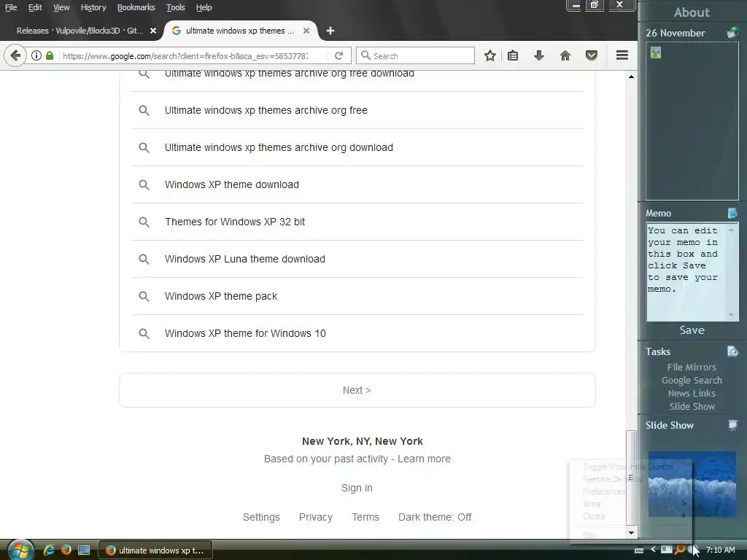Open the Privacy footer link
Viewport: 747px width, 560px height.
coord(315,517)
